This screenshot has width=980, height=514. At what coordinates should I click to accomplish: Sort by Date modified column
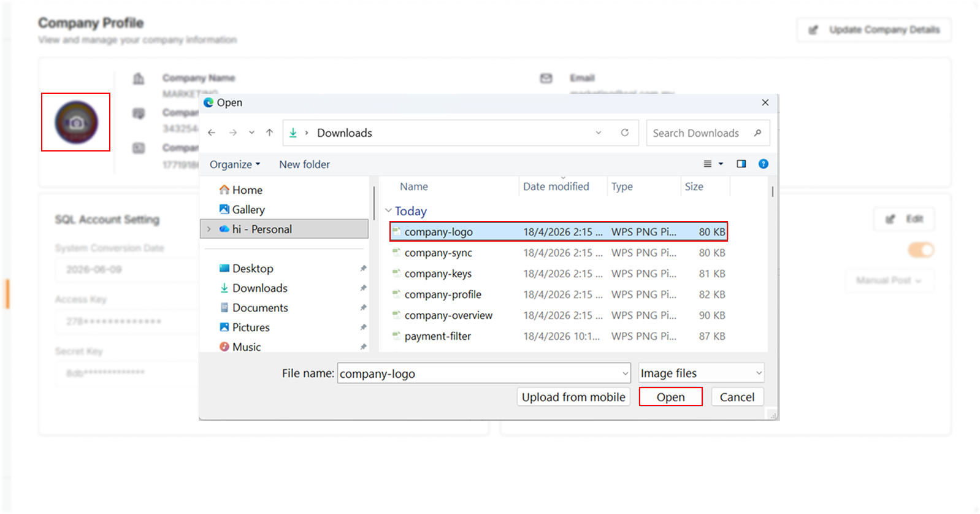pyautogui.click(x=556, y=186)
